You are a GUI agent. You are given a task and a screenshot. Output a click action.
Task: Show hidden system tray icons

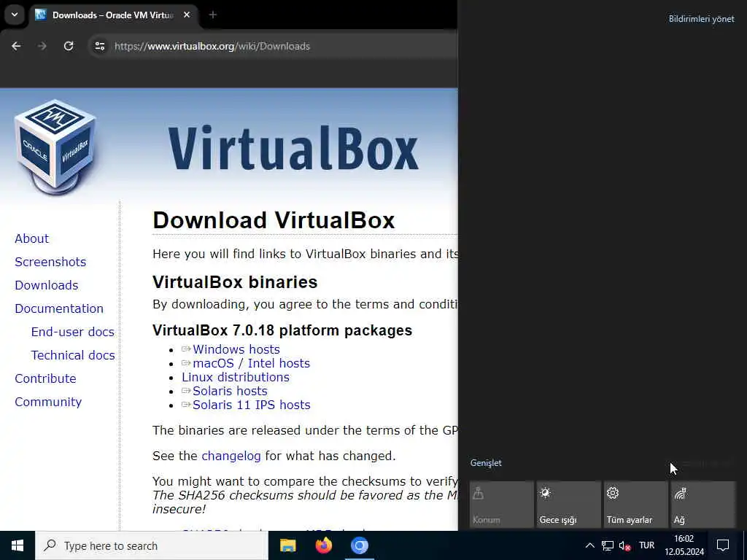point(589,545)
